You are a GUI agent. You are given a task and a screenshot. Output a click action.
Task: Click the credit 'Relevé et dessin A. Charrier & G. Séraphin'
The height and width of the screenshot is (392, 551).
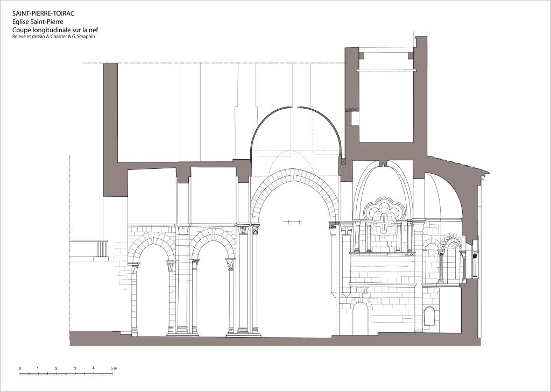pos(53,36)
